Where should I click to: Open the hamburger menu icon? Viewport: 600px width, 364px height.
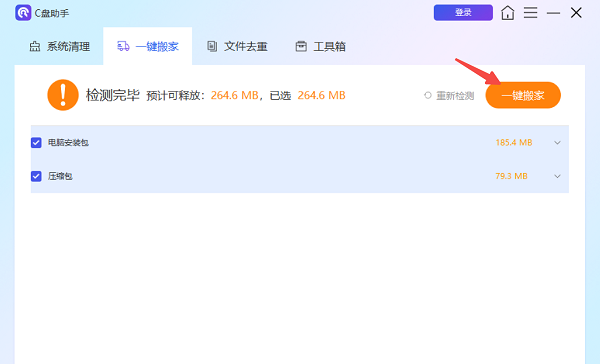pyautogui.click(x=530, y=13)
